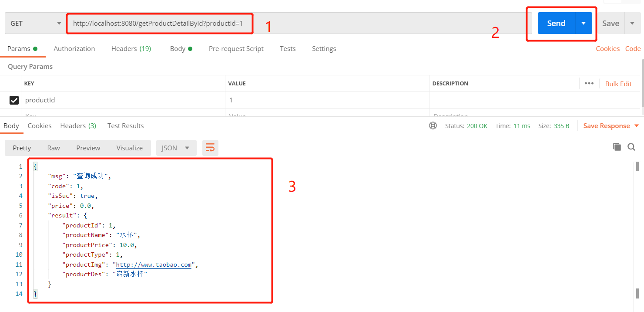644x312 pixels.
Task: Click the 11 ms response time
Action: pyautogui.click(x=522, y=126)
